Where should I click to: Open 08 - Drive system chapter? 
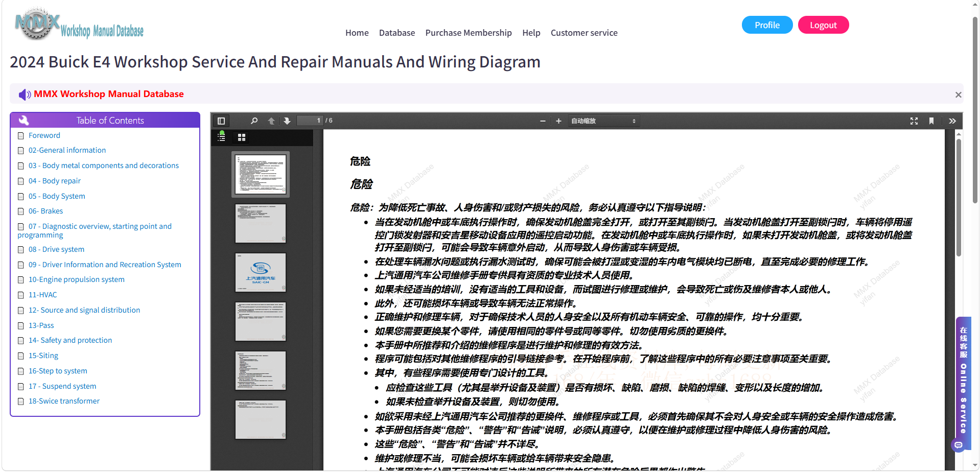57,249
